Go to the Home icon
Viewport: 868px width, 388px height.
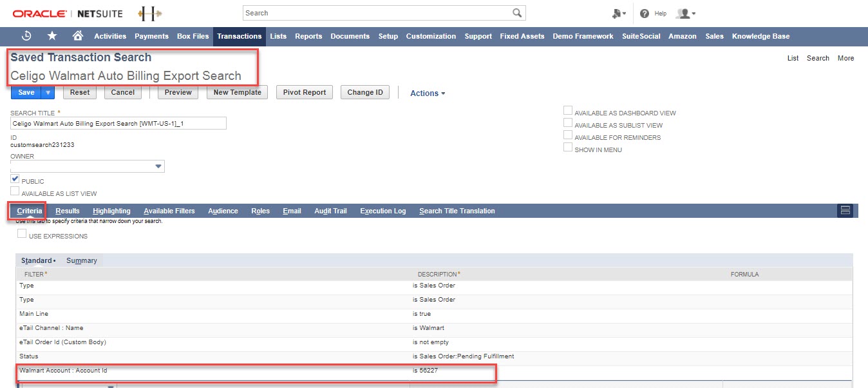pyautogui.click(x=78, y=36)
